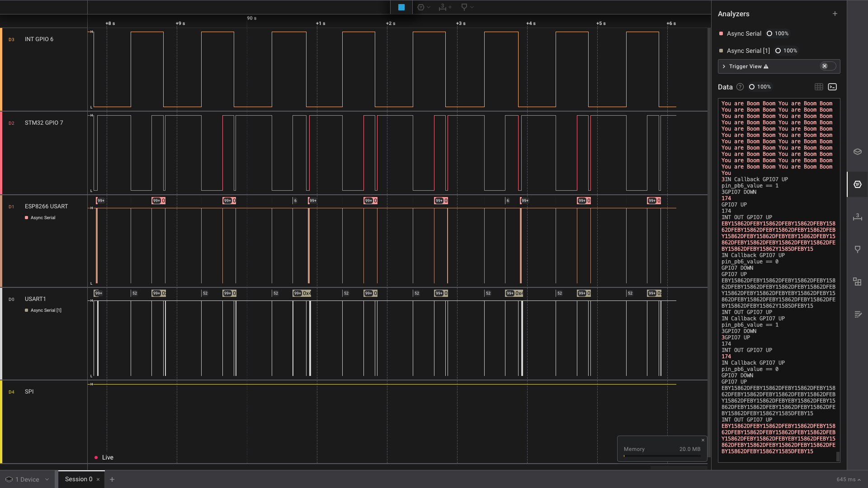Open Timing Markers panel in sidebar

(857, 249)
